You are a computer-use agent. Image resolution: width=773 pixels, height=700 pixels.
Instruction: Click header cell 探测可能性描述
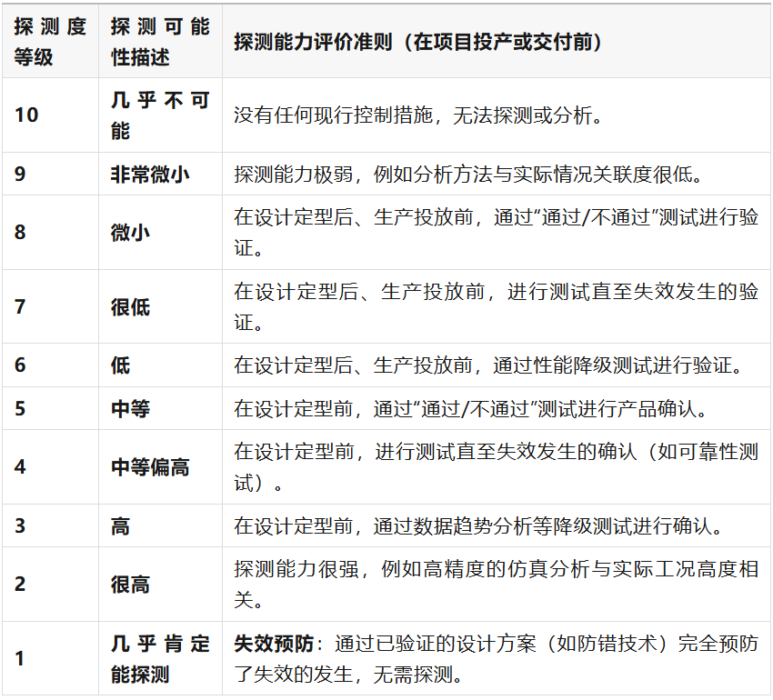coord(160,42)
